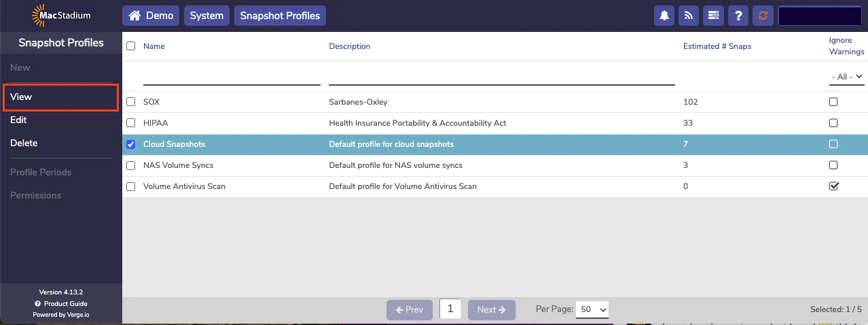868x325 pixels.
Task: Click the Powered by Verge.io link
Action: [61, 314]
